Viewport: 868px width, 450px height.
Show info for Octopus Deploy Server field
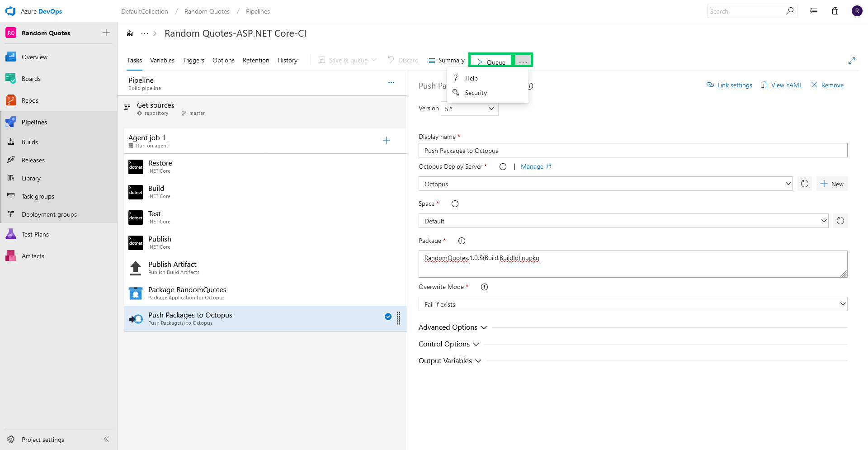503,166
